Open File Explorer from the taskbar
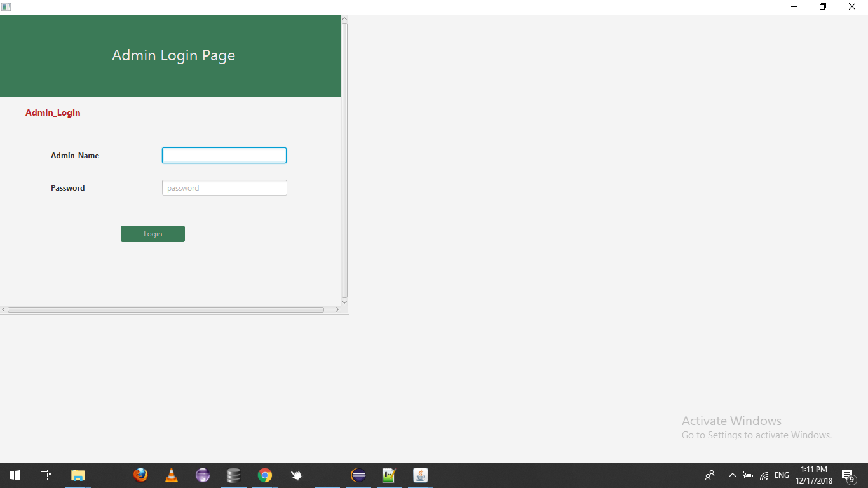The width and height of the screenshot is (868, 488). pyautogui.click(x=78, y=475)
